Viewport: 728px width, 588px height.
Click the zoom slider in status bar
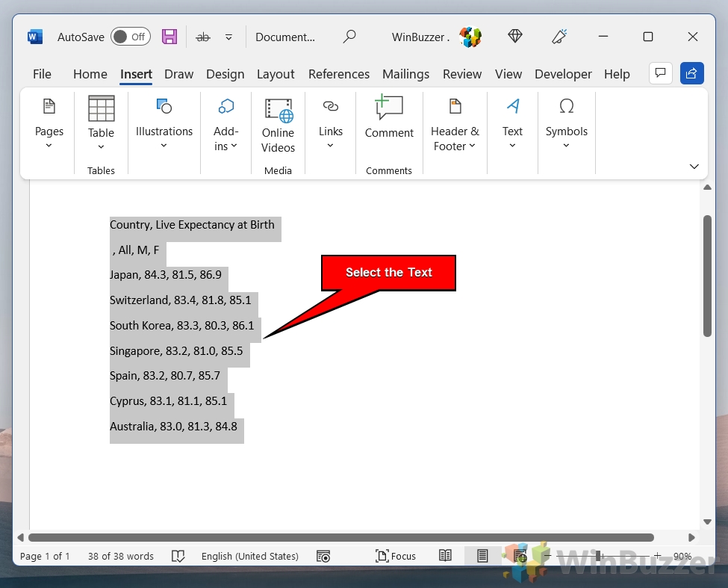(597, 556)
